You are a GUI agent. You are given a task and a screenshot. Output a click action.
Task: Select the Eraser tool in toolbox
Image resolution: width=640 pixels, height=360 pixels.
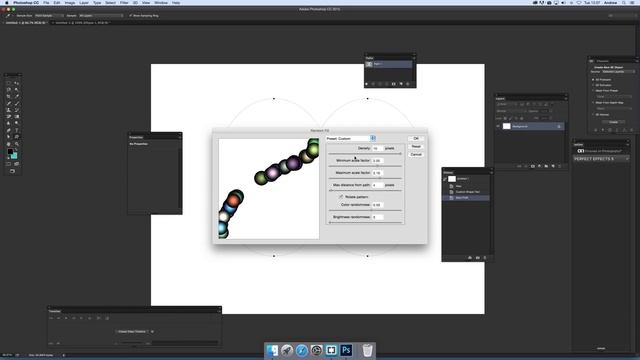point(9,117)
